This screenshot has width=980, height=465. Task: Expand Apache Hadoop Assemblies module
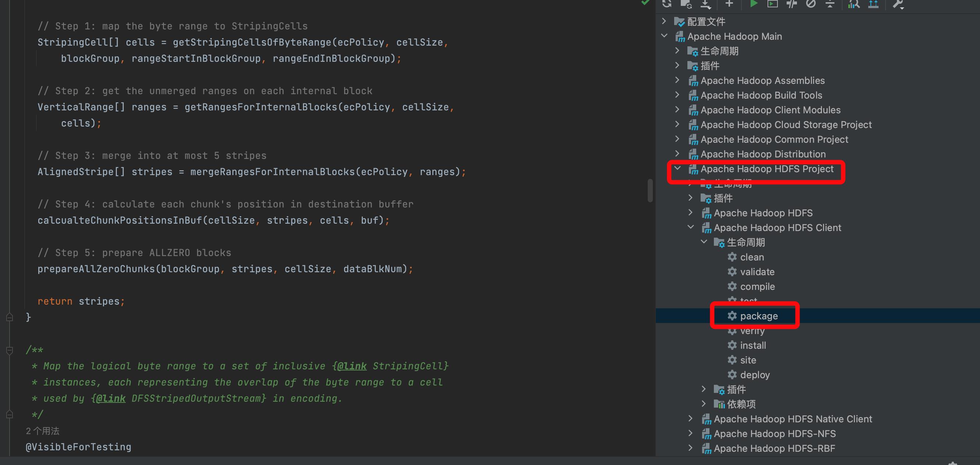point(677,80)
